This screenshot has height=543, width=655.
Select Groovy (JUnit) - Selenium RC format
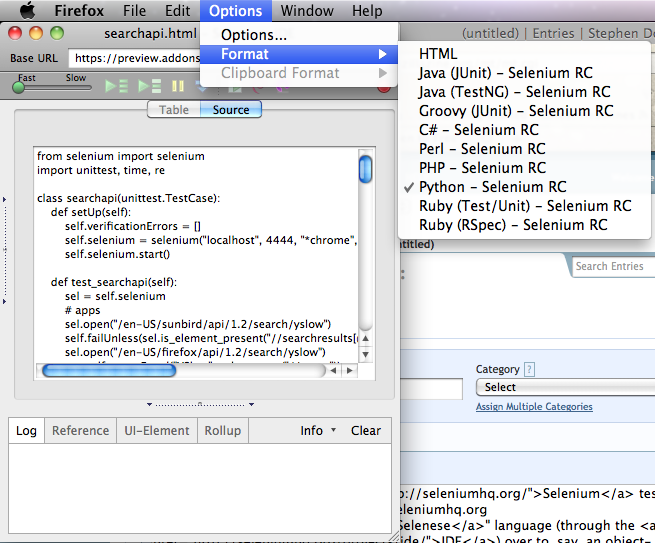tap(524, 111)
